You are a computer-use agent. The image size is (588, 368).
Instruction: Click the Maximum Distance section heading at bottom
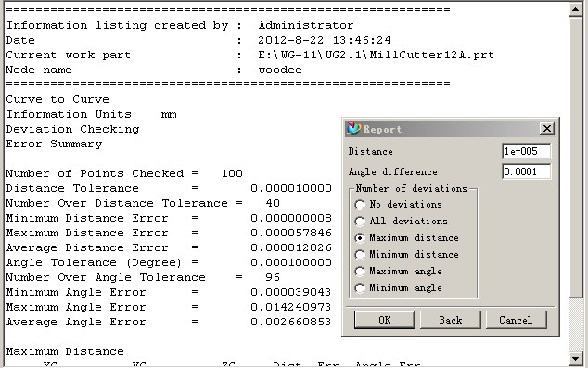click(65, 351)
